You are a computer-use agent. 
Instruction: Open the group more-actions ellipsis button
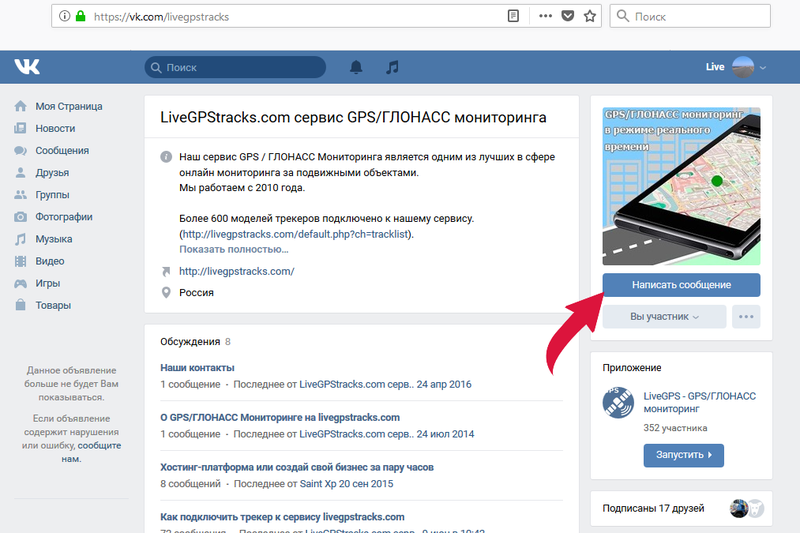coord(746,316)
